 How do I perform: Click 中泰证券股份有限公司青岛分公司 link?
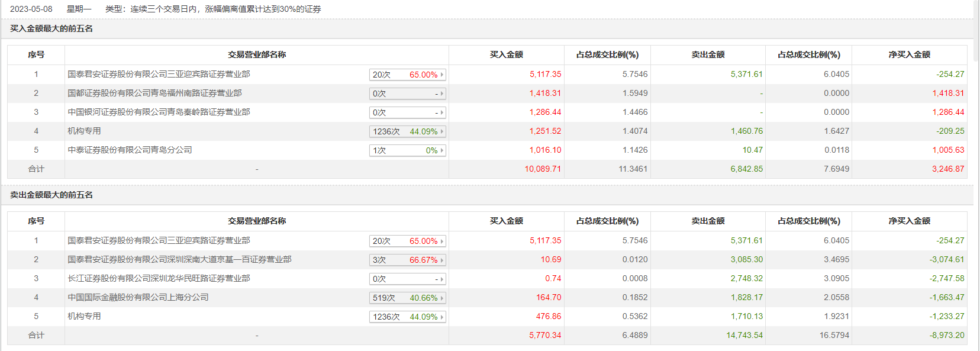pos(130,150)
